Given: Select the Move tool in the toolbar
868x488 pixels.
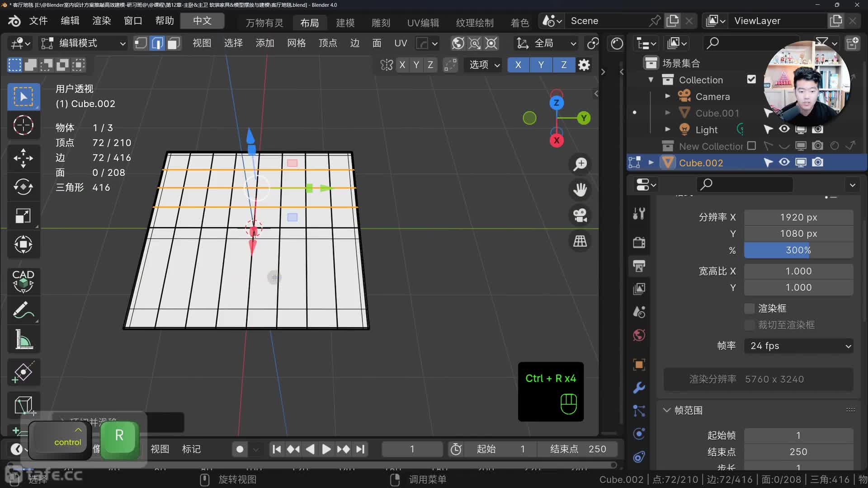Looking at the screenshot, I should tap(23, 158).
